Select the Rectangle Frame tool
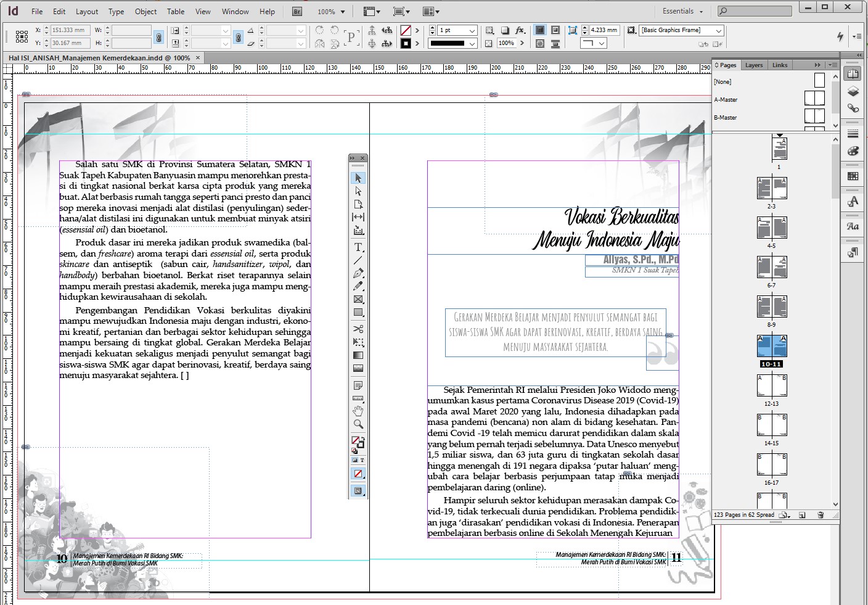This screenshot has width=868, height=605. click(x=358, y=299)
